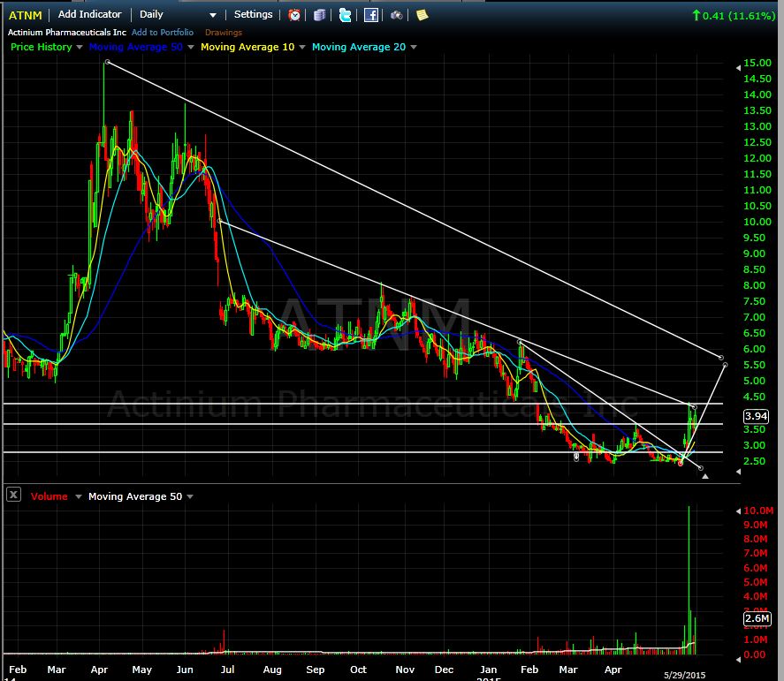The width and height of the screenshot is (784, 681).
Task: Open the Settings menu
Action: coord(253,14)
